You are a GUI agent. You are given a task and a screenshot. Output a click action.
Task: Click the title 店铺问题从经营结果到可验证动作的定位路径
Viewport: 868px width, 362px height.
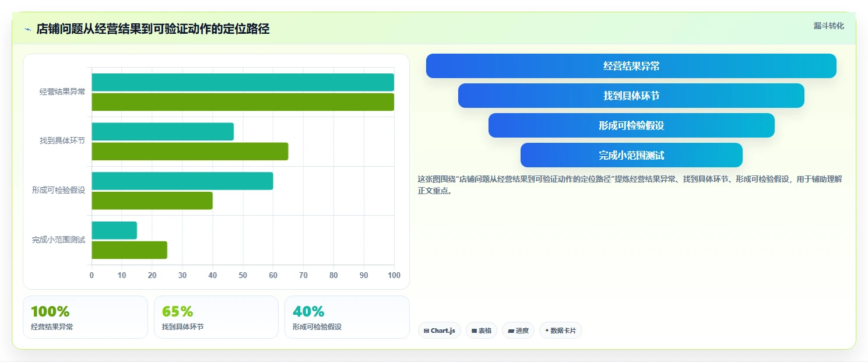coord(153,29)
